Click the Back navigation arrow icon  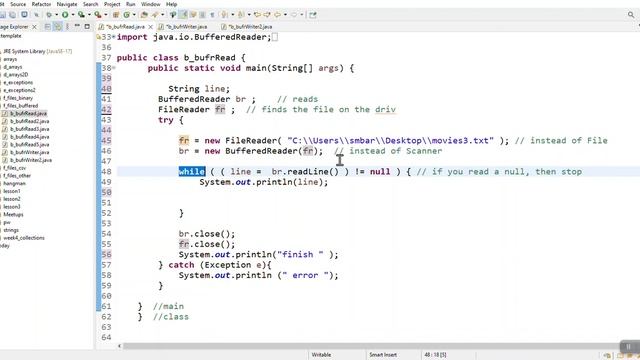278,15
